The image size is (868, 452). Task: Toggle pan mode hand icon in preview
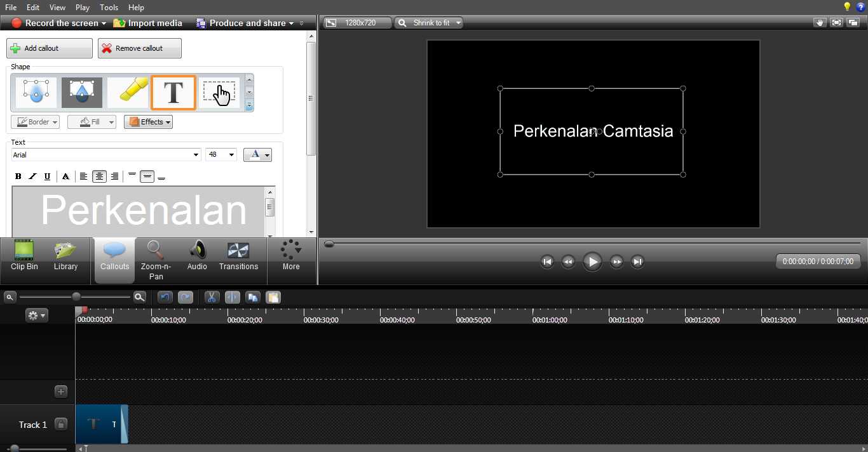[x=820, y=22]
